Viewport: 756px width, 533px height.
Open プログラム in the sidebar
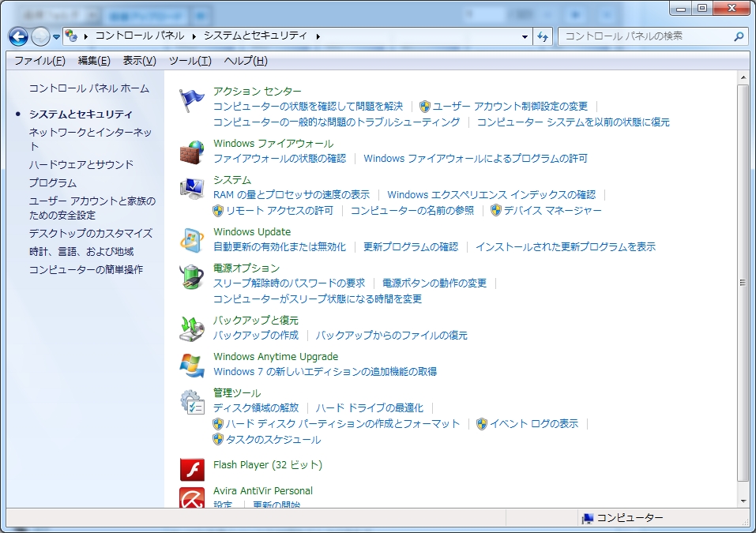[x=53, y=183]
